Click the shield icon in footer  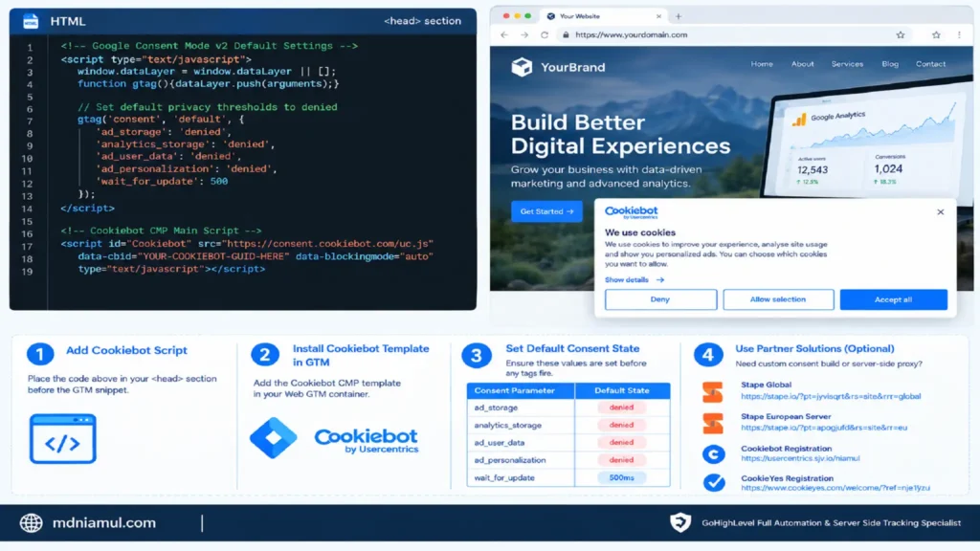[x=680, y=522]
